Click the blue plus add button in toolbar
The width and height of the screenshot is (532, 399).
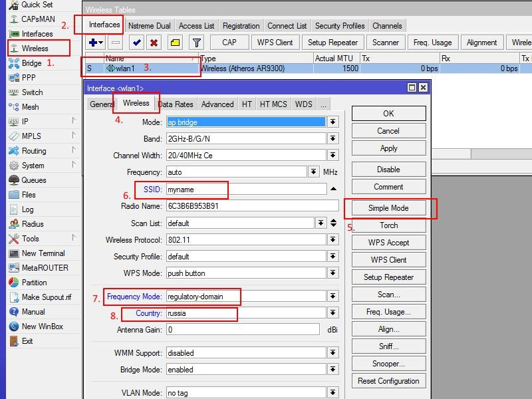[x=93, y=43]
